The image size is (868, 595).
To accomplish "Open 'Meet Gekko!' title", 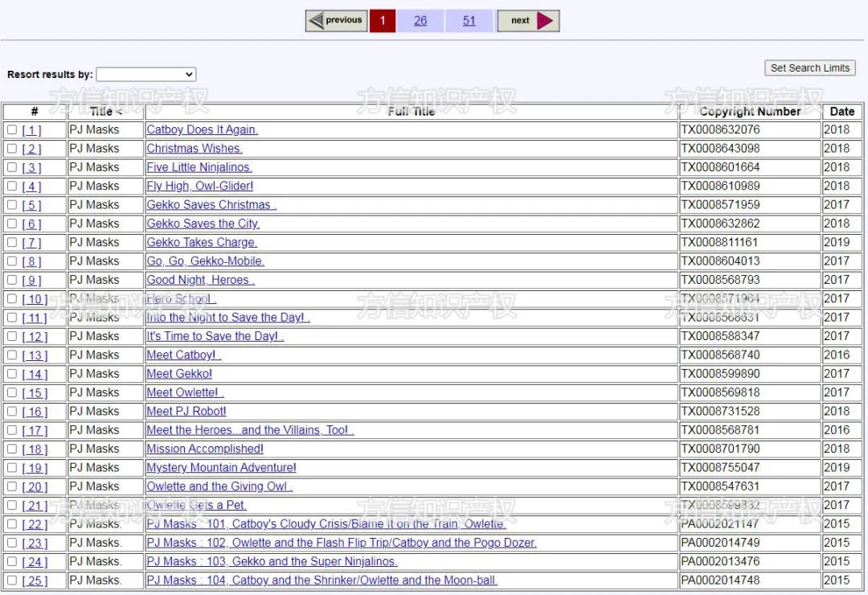I will pyautogui.click(x=179, y=374).
